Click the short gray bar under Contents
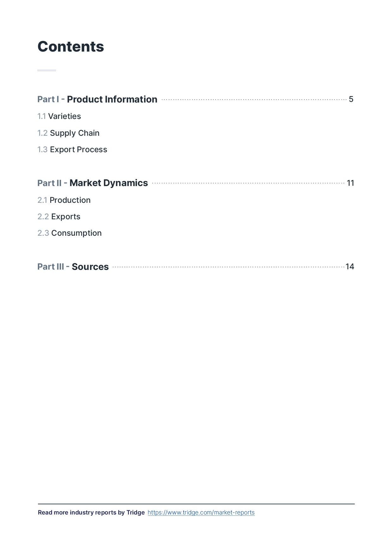 point(47,70)
